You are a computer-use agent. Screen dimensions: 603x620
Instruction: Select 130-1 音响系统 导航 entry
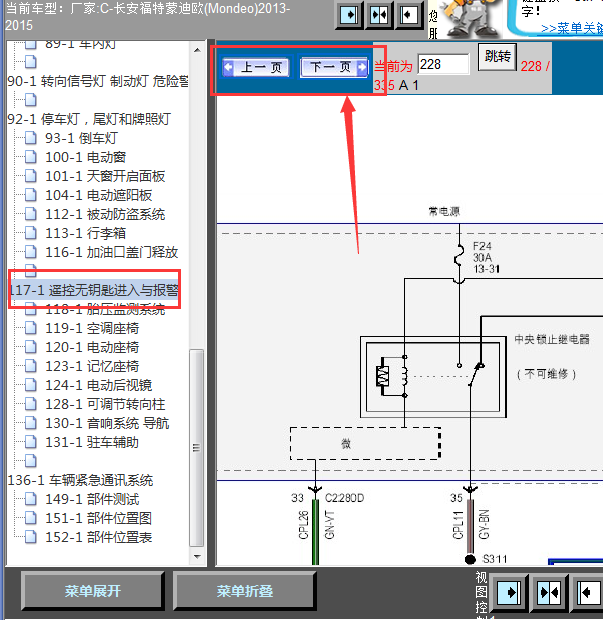point(107,423)
